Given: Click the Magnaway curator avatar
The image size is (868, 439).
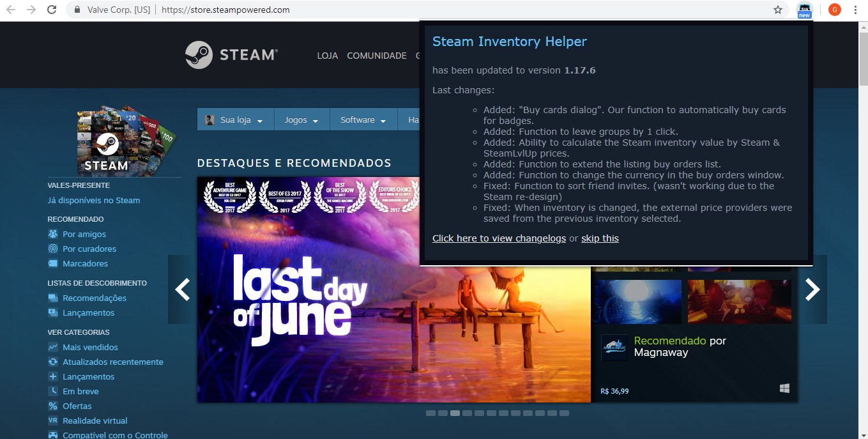Looking at the screenshot, I should [x=614, y=348].
